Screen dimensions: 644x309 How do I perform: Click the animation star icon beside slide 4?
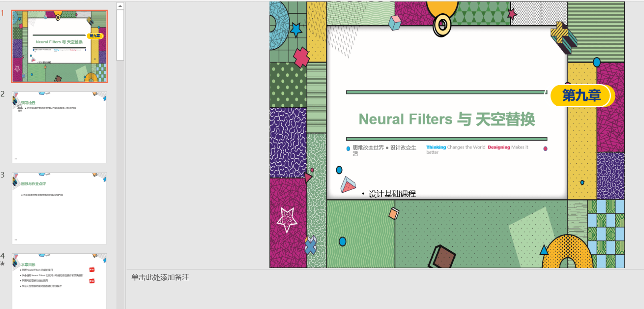(x=3, y=264)
